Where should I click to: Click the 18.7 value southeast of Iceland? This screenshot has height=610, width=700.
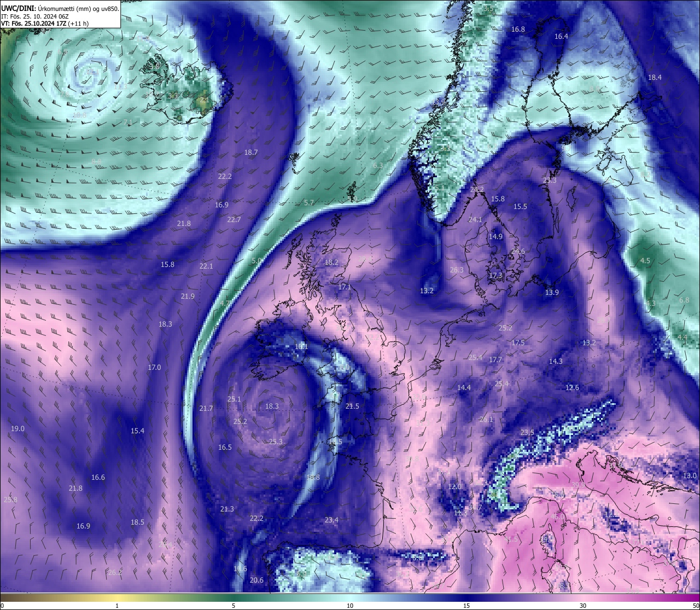pos(251,153)
